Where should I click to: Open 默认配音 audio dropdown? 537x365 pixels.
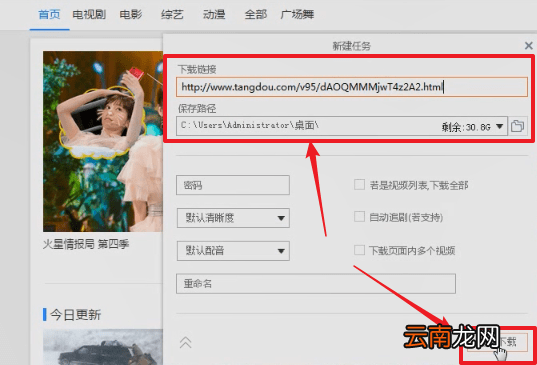[233, 251]
